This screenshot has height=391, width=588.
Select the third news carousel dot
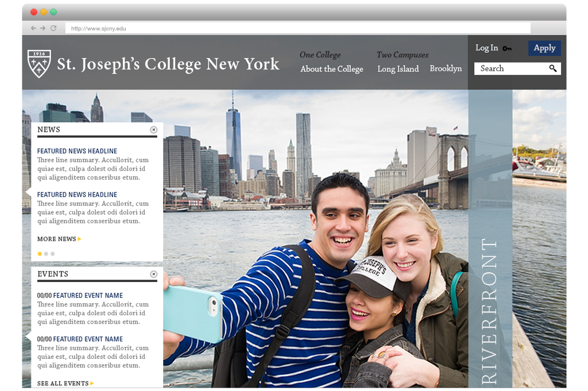[52, 254]
